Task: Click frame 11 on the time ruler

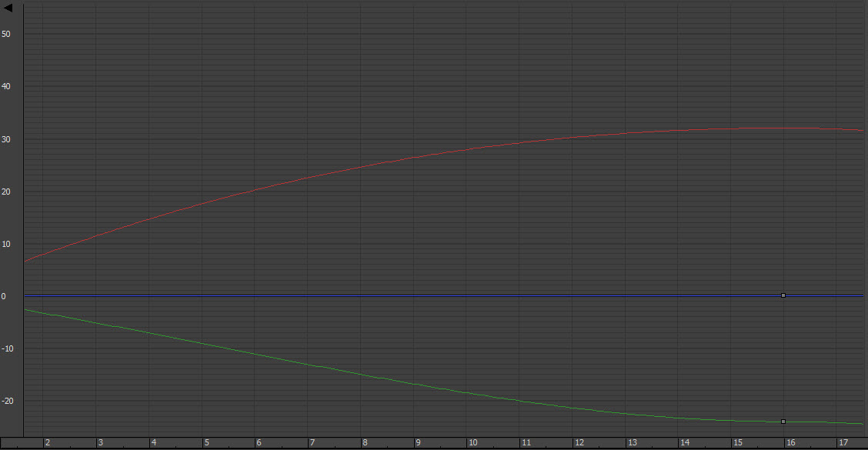Action: [526, 443]
